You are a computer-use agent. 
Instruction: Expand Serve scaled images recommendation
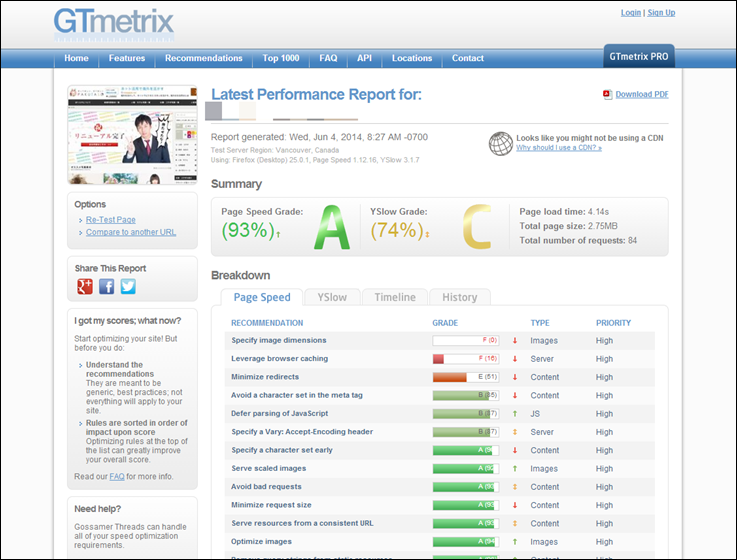click(269, 469)
